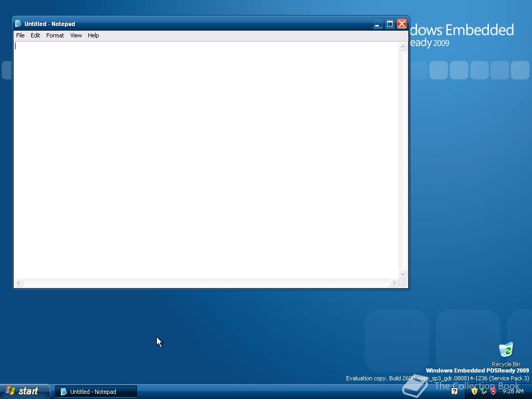Click the network connection tray icon

(484, 391)
